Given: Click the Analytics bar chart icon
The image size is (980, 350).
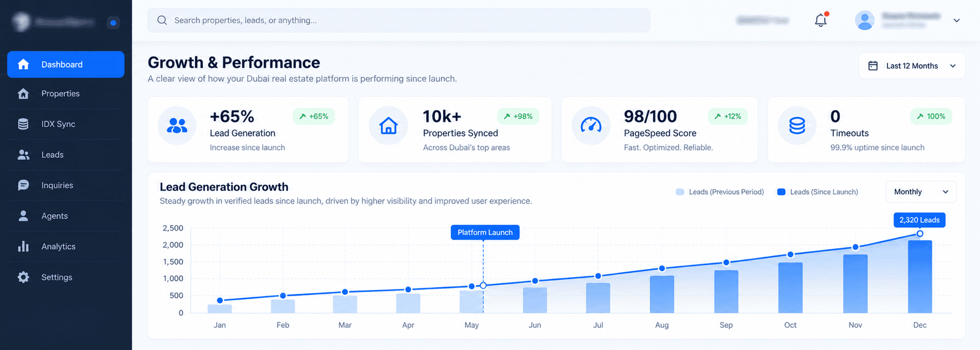Looking at the screenshot, I should coord(23,247).
